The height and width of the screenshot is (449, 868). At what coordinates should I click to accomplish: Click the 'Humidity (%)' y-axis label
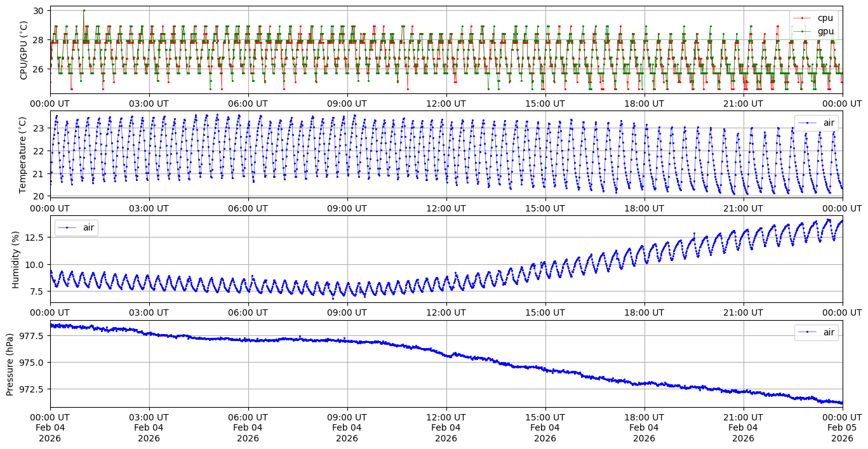pyautogui.click(x=16, y=259)
